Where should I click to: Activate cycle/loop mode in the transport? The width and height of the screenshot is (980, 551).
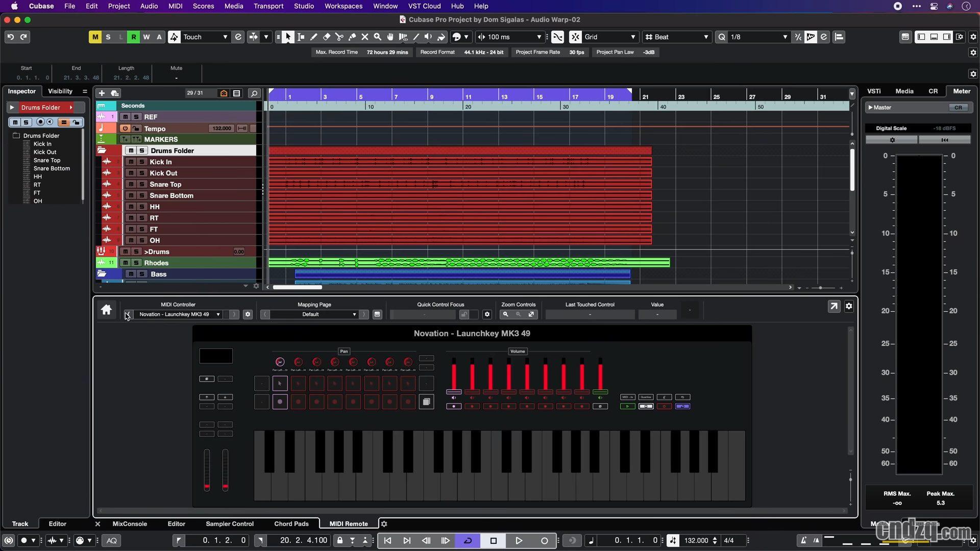click(468, 540)
